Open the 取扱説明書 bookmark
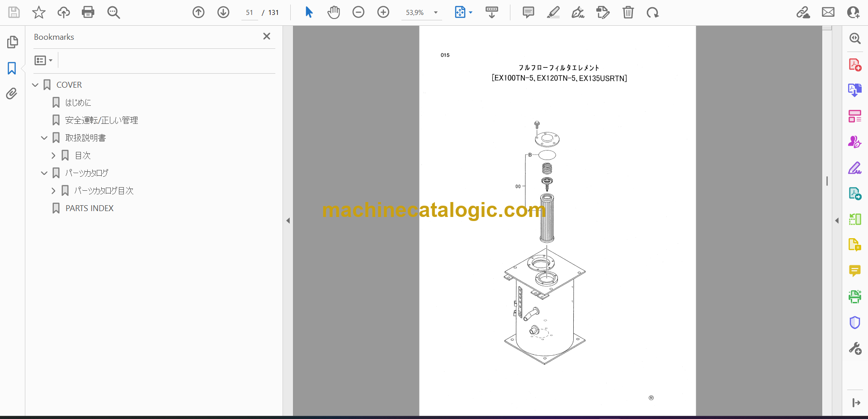The height and width of the screenshot is (419, 868). point(85,138)
